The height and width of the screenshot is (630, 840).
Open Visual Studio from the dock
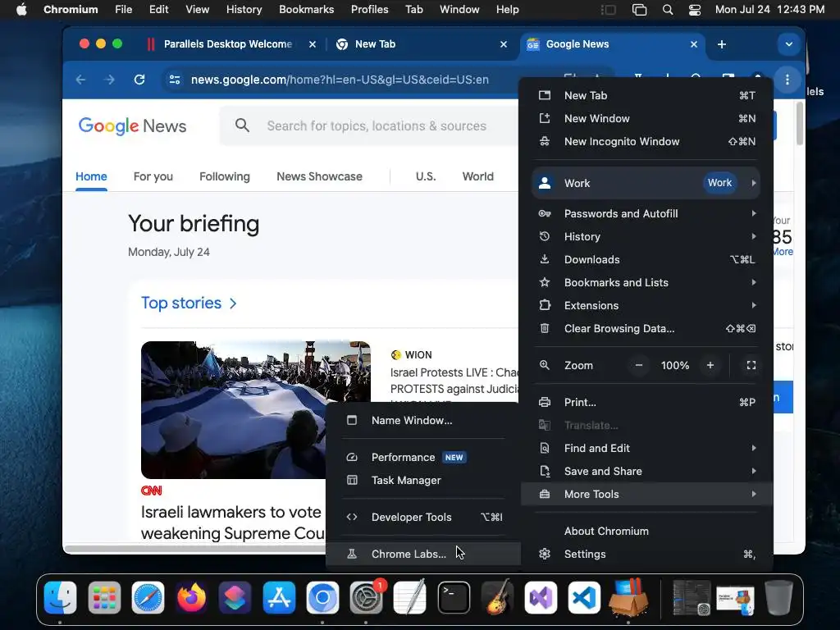(x=541, y=597)
